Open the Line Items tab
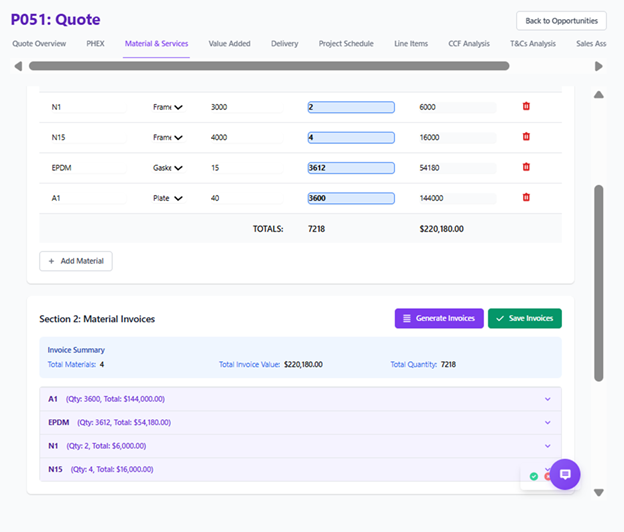 411,44
